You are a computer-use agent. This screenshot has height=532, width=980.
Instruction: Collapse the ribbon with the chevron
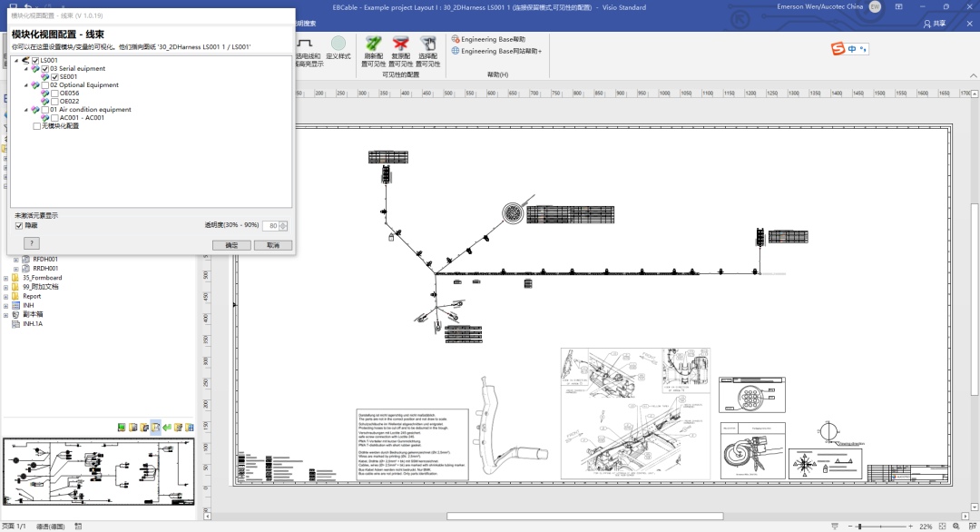972,74
